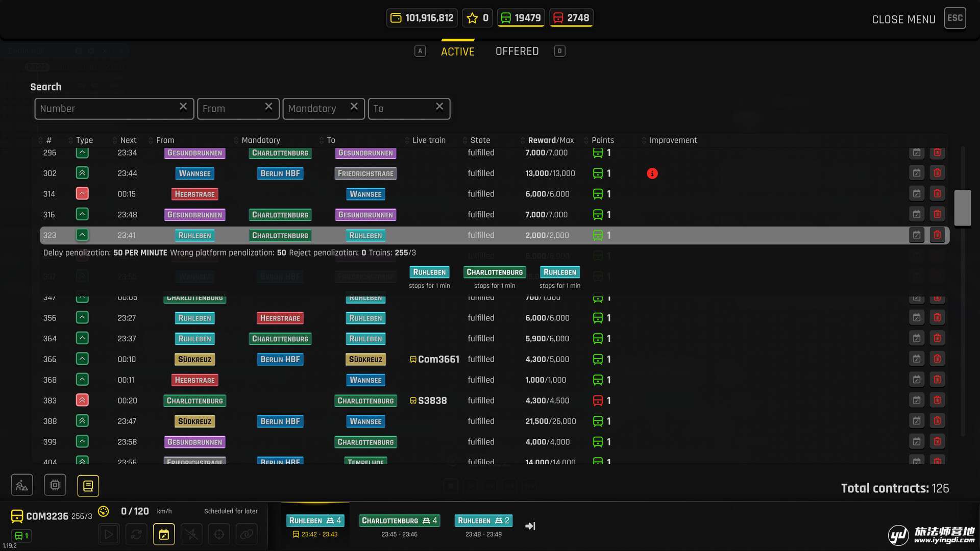Delete contract 314 with trash icon
The image size is (980, 551).
click(937, 194)
